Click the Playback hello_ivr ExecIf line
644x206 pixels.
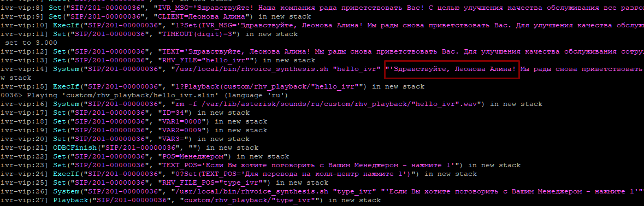pyautogui.click(x=212, y=86)
